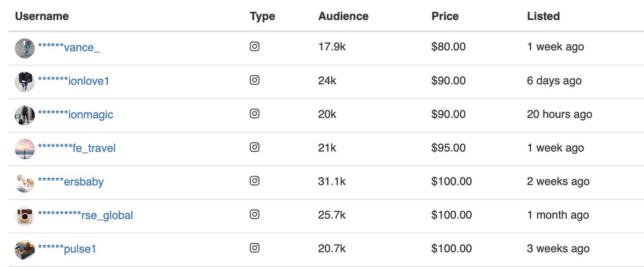Click Instagram icon in ionlove1 row
644x267 pixels.
click(x=255, y=80)
